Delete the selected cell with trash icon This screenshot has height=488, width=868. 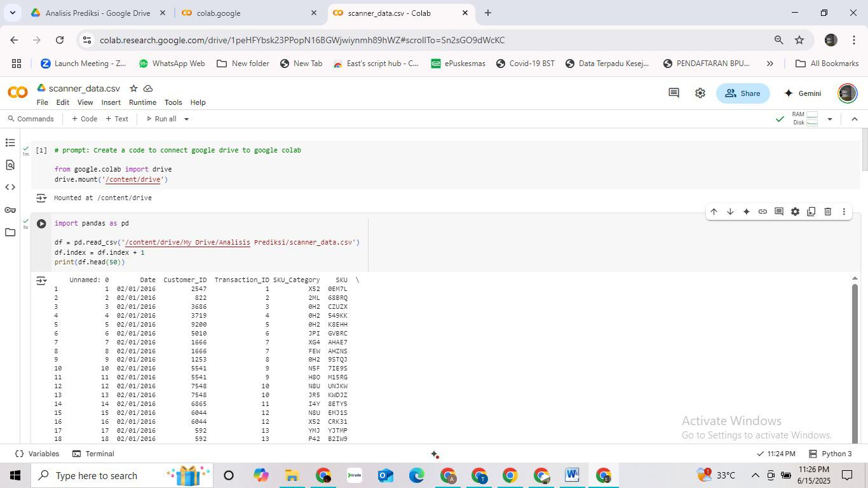tap(827, 212)
